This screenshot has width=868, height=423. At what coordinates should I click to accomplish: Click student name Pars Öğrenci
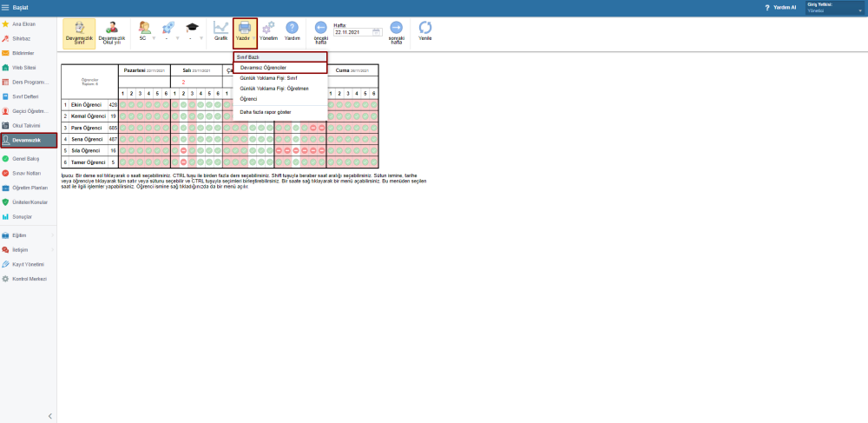click(x=86, y=128)
